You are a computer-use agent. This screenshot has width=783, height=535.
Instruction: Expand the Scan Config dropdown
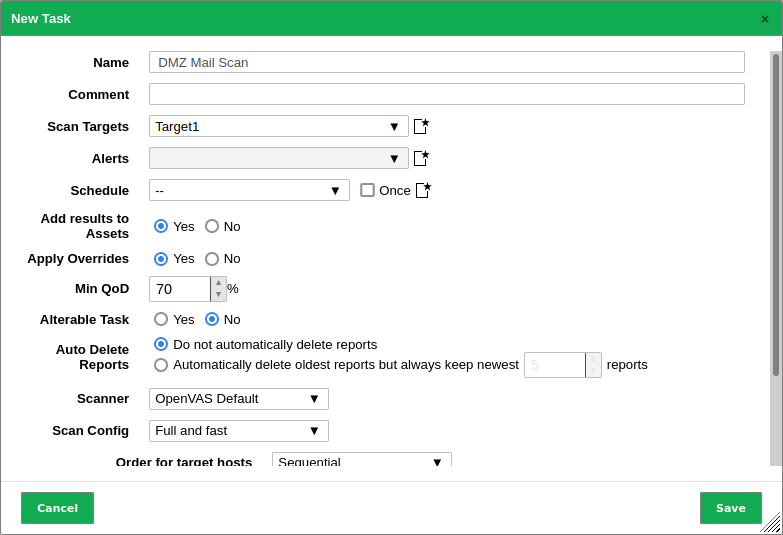tap(238, 431)
